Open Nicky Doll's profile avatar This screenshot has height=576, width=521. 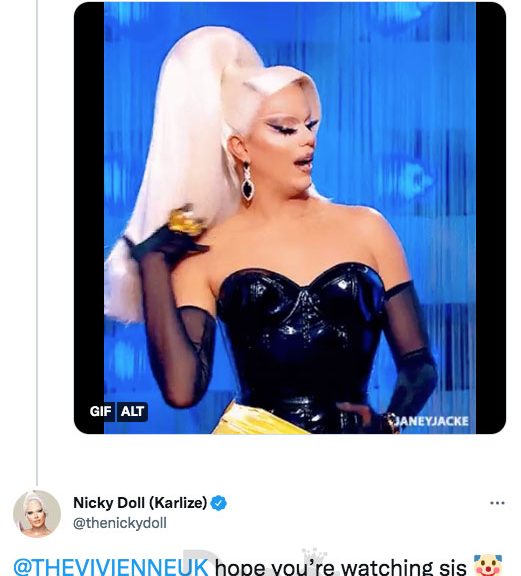click(37, 514)
